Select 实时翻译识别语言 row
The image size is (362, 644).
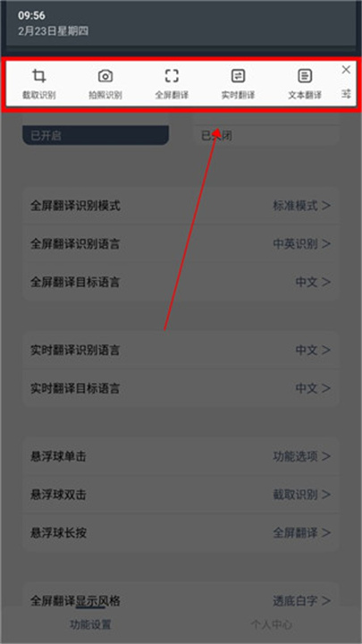[181, 350]
